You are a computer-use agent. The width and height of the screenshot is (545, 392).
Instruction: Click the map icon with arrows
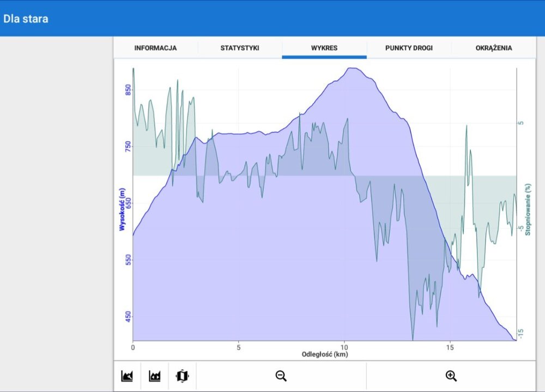[x=182, y=376]
